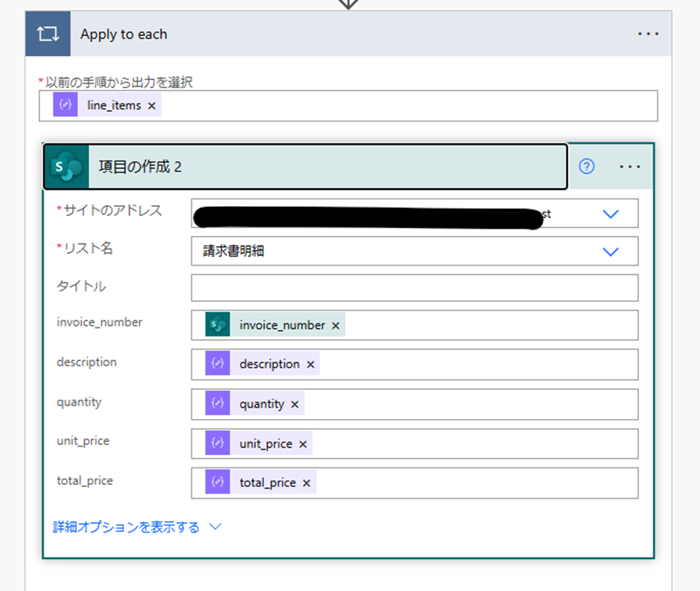
Task: Click the quantity input field area
Action: click(415, 404)
